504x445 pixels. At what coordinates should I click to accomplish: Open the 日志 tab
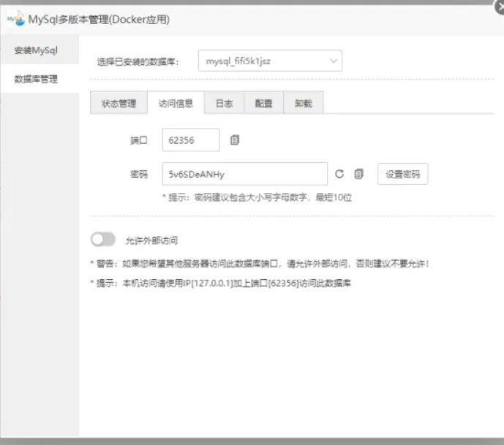224,104
